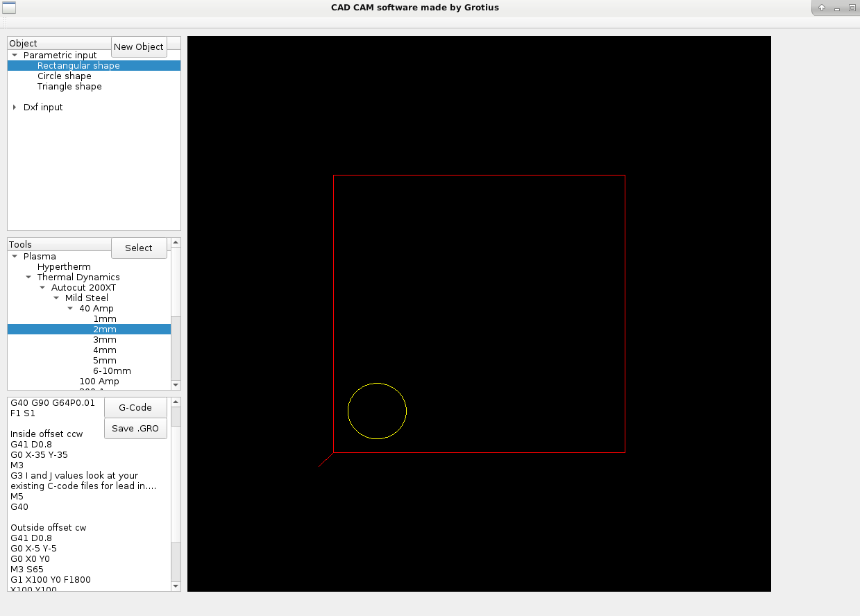Expand the Dxf input tree node
Screen dimensions: 860x616
(x=15, y=107)
